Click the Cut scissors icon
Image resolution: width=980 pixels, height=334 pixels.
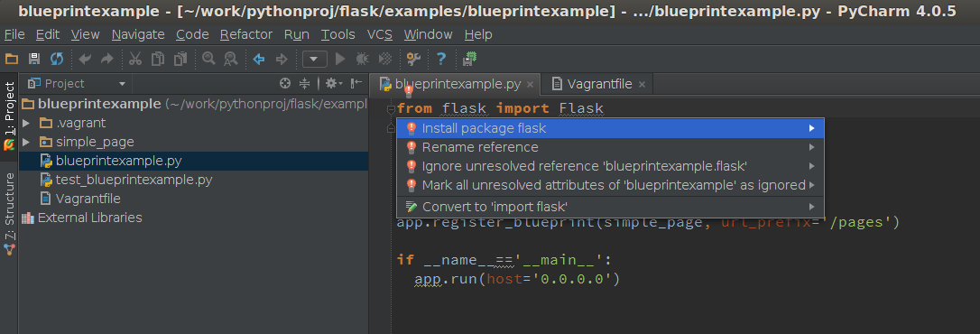[x=135, y=59]
